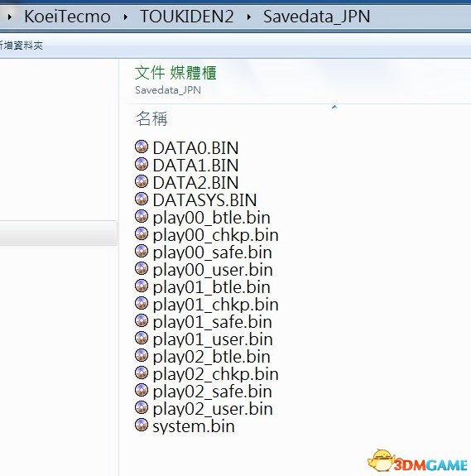
Task: Select the system.bin file icon
Action: 142,425
